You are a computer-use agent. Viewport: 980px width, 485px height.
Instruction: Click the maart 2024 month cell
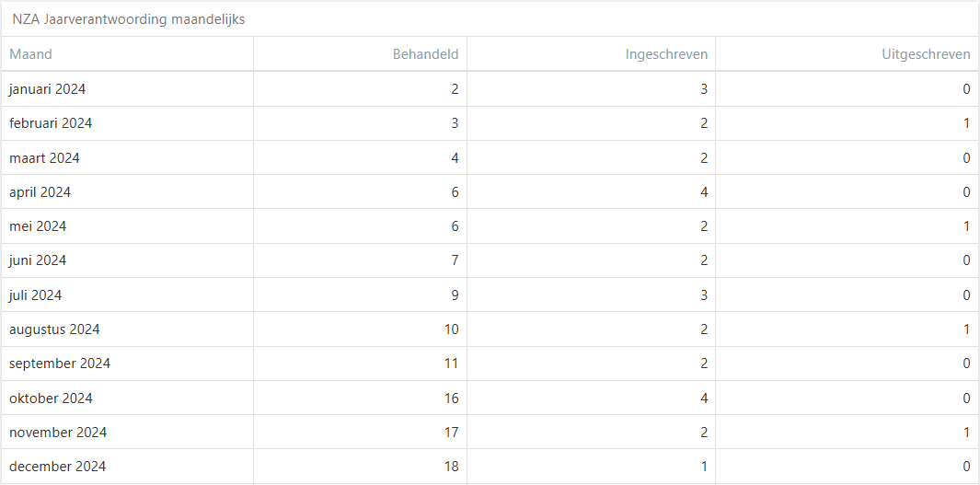45,158
